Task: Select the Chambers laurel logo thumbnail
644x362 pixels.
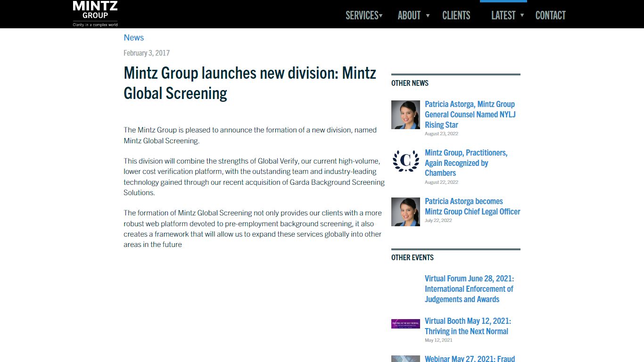Action: coord(405,161)
